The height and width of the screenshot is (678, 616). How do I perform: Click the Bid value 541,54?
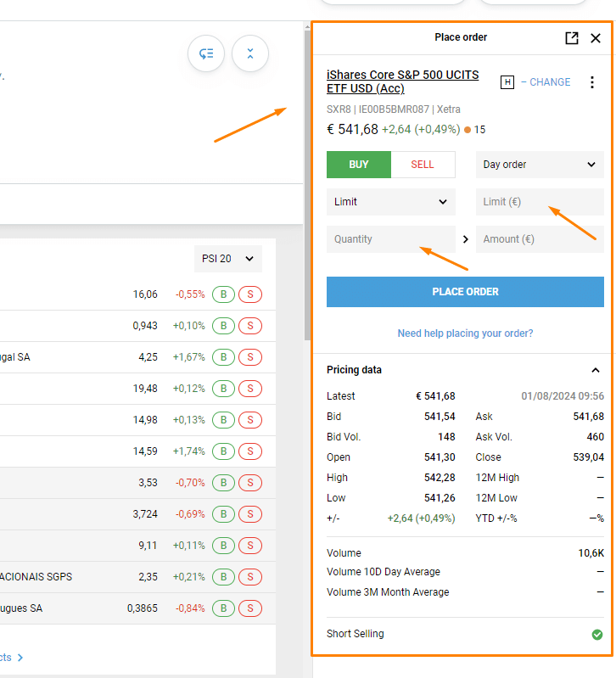point(440,417)
